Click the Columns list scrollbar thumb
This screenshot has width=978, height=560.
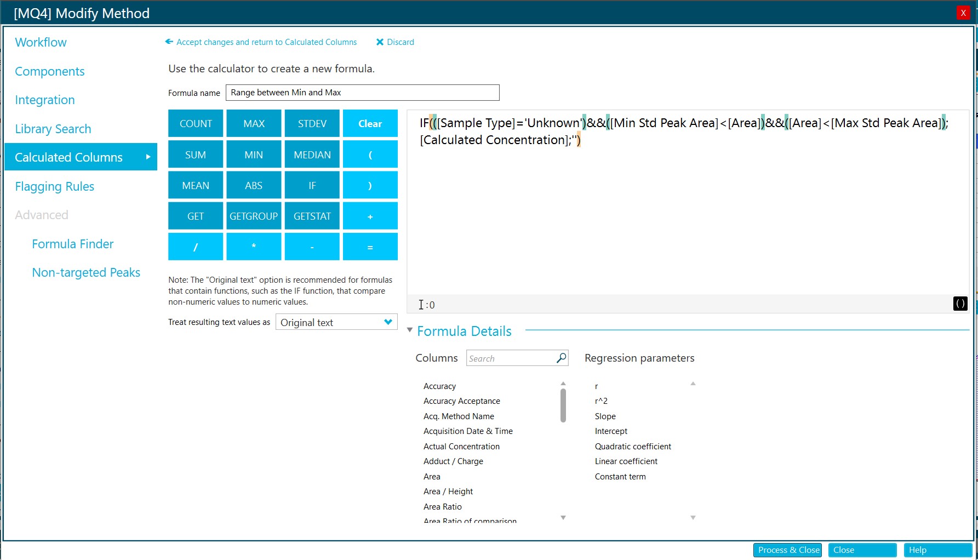coord(563,405)
